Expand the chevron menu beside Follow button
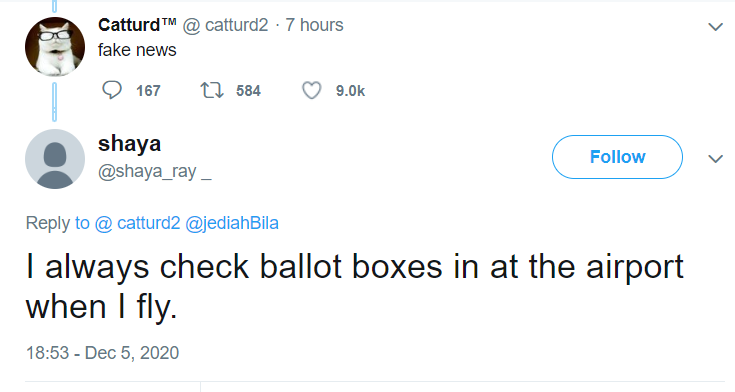Image resolution: width=735 pixels, height=392 pixels. tap(715, 158)
